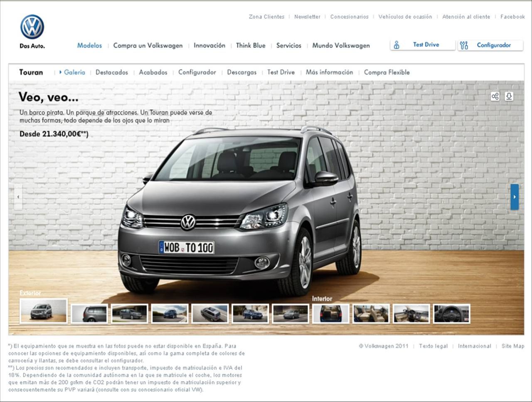532x402 pixels.
Task: Click the left arrow of the gallery carousel
Action: click(x=18, y=197)
